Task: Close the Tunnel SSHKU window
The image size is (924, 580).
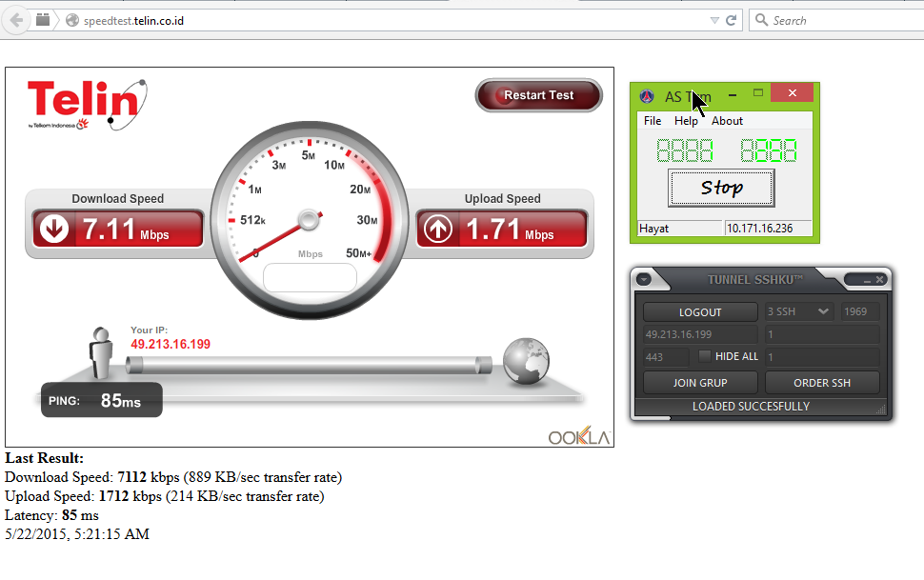Action: [880, 279]
